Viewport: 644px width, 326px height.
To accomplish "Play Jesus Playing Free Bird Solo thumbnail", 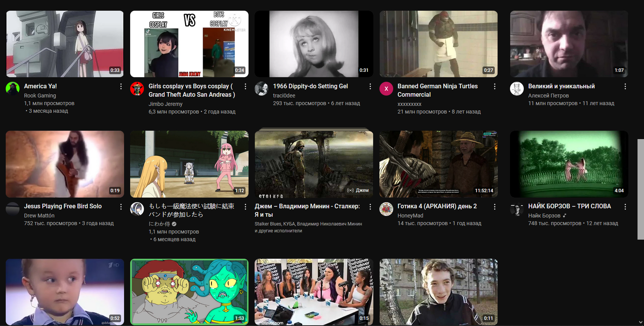I will (65, 164).
